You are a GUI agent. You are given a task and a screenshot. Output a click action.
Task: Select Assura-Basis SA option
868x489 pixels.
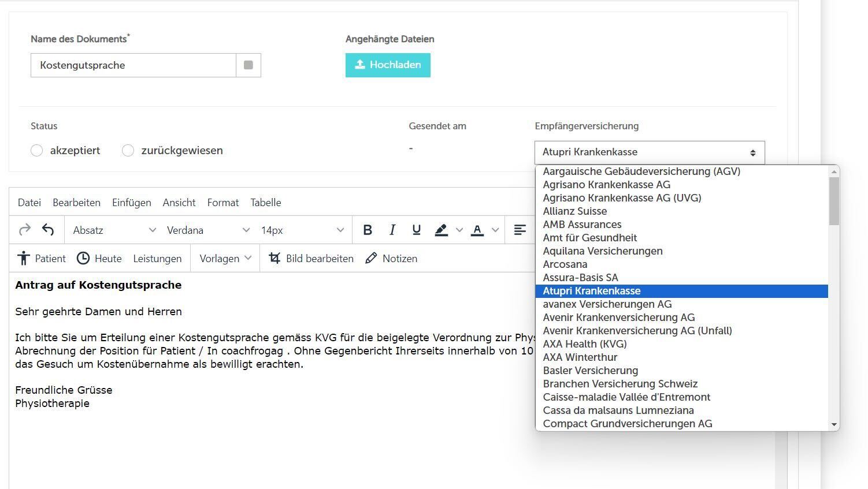682,278
